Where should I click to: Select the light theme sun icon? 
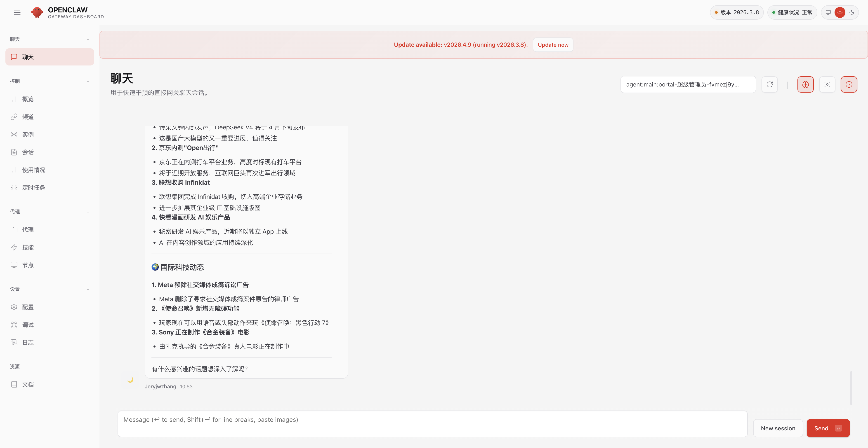tap(840, 12)
